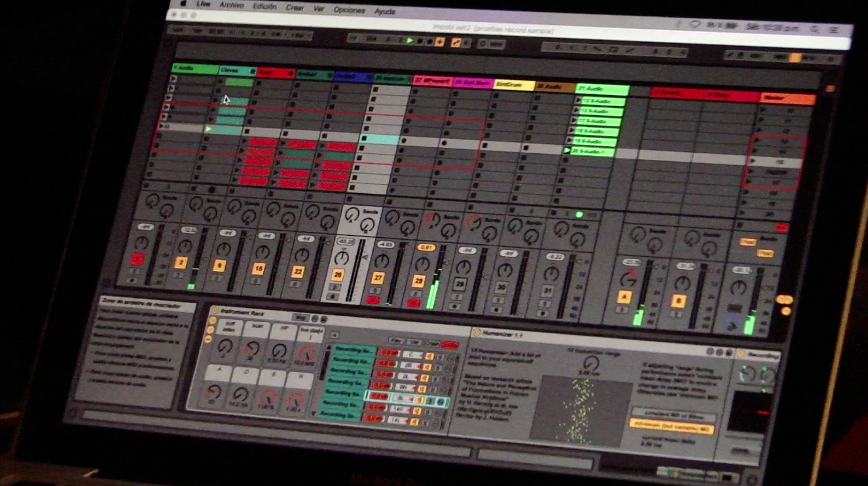The width and height of the screenshot is (868, 486).
Task: Click the Map button in Instrument Rack
Action: pos(300,317)
